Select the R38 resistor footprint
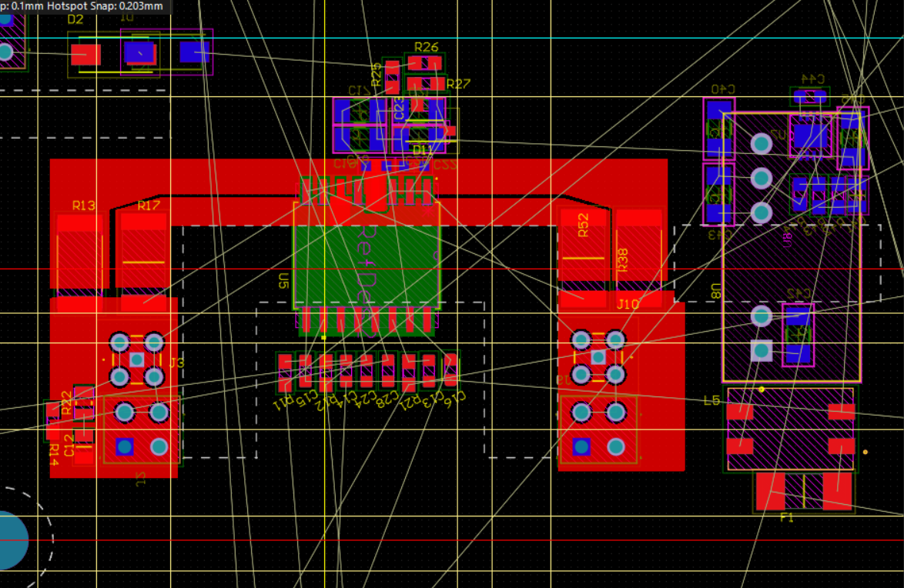Screen dimensions: 904x588 point(638,252)
